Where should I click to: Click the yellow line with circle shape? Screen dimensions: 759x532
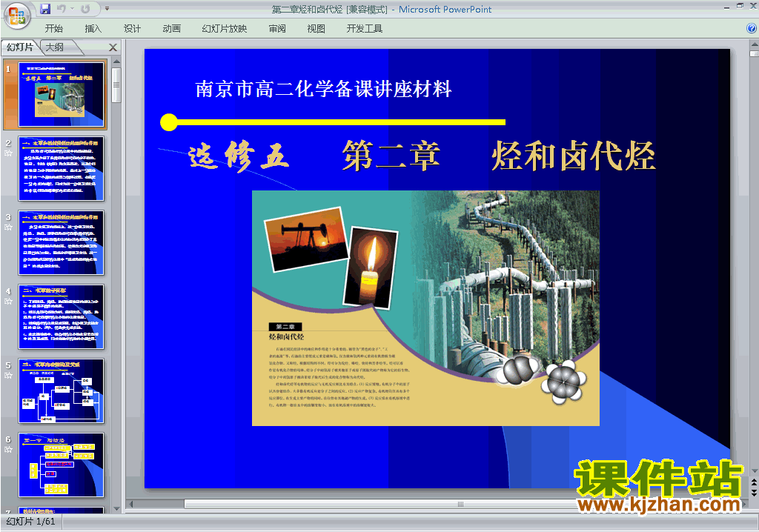click(x=333, y=122)
